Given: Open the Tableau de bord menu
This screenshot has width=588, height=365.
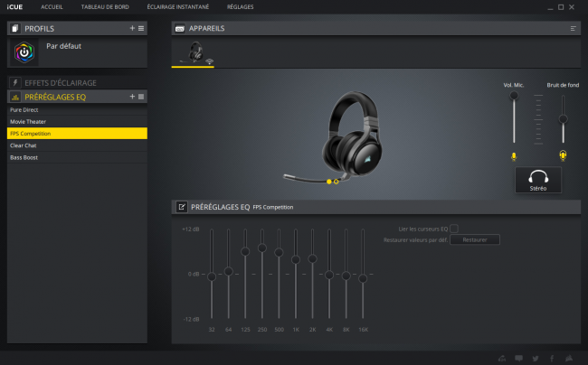Looking at the screenshot, I should point(105,6).
